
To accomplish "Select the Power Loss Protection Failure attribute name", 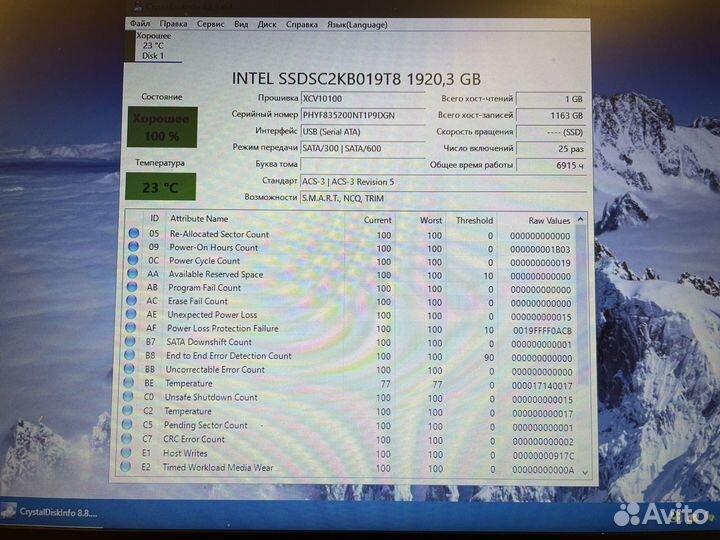I will tap(223, 329).
